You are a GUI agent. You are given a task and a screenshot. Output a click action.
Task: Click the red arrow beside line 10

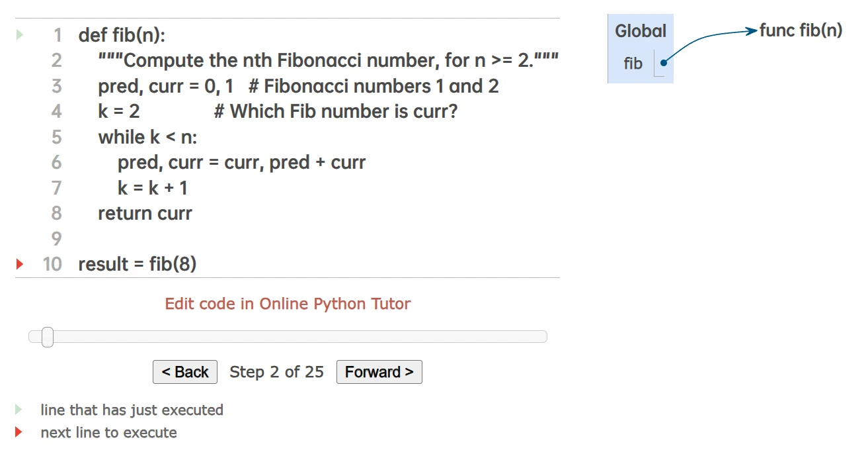[20, 264]
